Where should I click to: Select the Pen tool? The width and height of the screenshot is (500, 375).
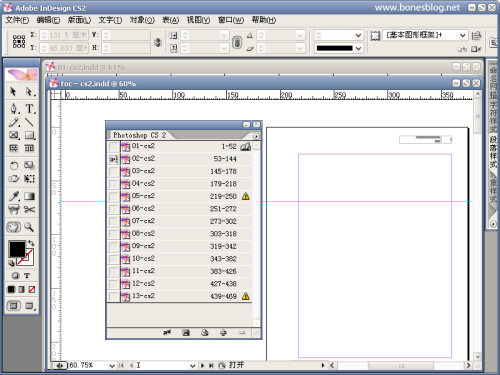pyautogui.click(x=13, y=109)
